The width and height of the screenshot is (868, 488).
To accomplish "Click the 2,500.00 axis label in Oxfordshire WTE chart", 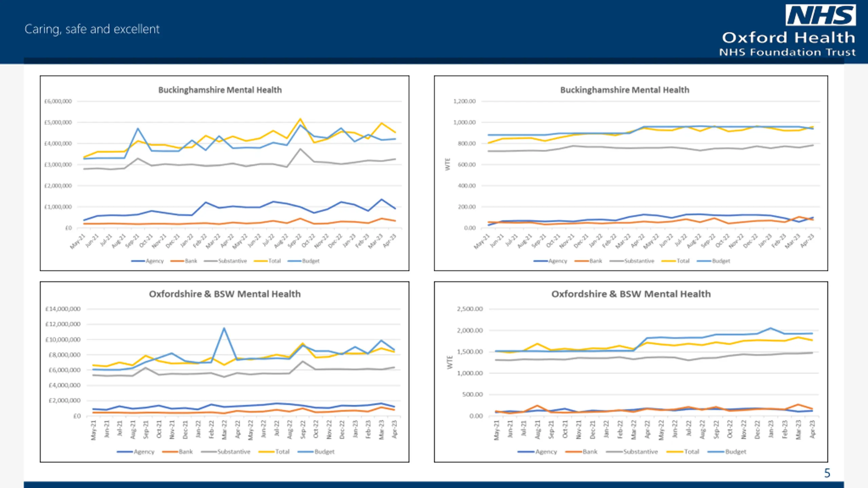I will point(470,309).
